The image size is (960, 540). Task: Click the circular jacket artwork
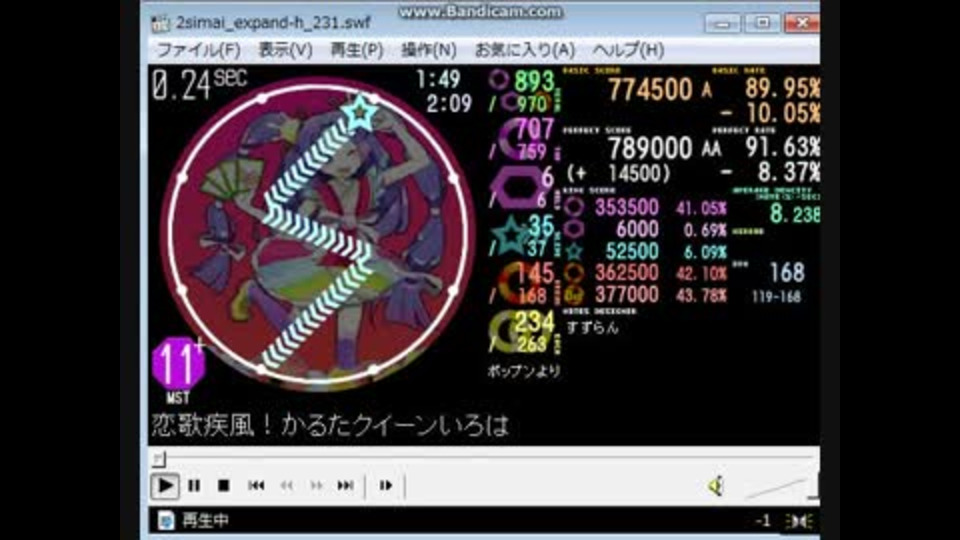[x=318, y=234]
